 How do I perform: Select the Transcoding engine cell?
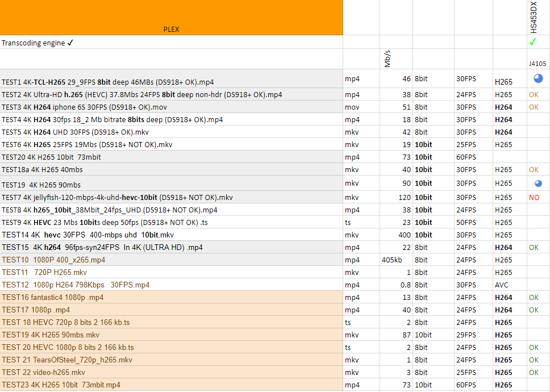click(171, 42)
